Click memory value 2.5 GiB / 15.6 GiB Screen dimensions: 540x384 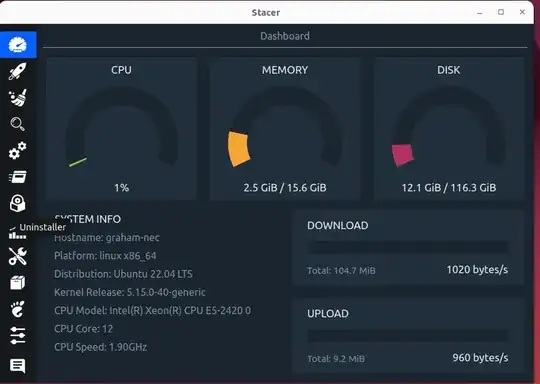click(285, 188)
